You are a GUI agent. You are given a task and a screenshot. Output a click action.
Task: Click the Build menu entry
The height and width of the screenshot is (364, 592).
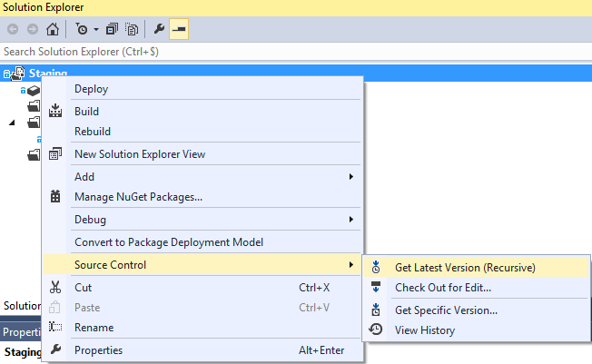tap(86, 112)
